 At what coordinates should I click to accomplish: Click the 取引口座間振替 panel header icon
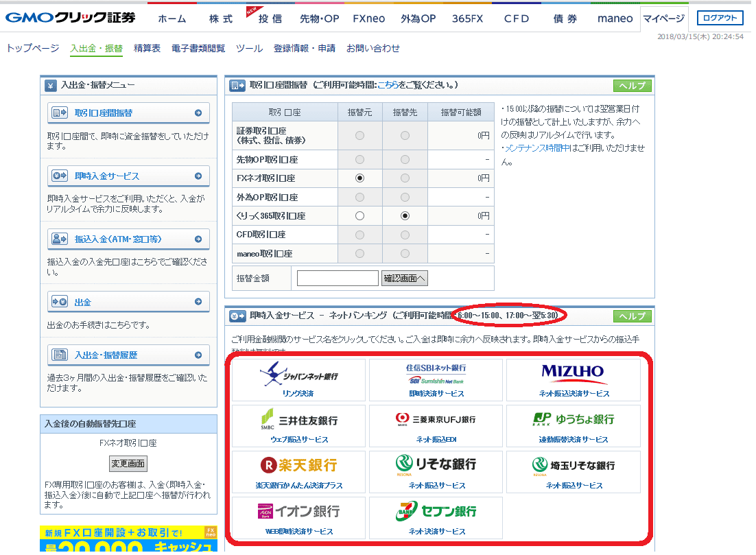click(237, 86)
